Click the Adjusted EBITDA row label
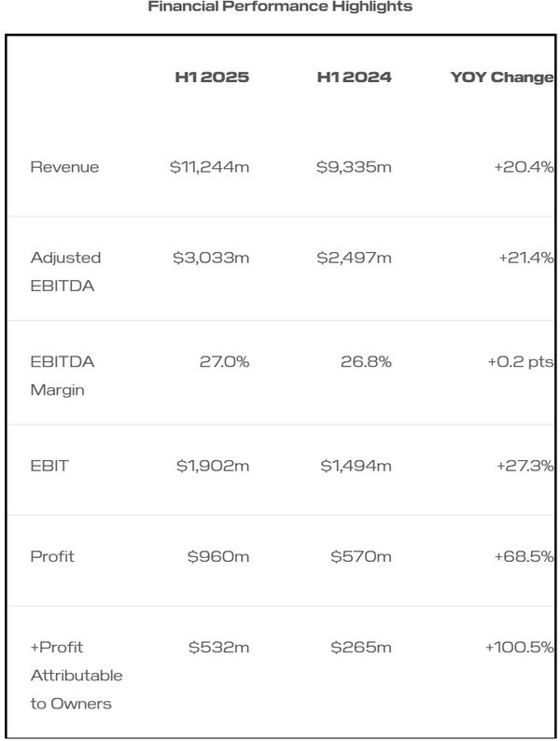 point(66,271)
